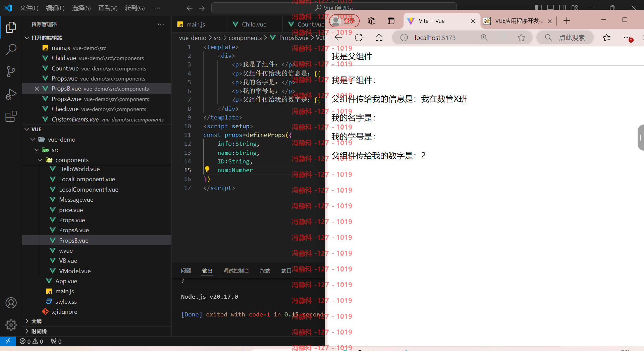Open the 转到(G) menu
Image resolution: width=644 pixels, height=351 pixels.
coord(135,8)
